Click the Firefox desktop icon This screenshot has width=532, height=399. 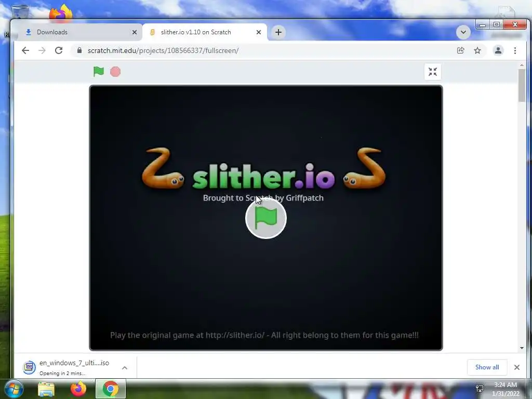coord(61,13)
